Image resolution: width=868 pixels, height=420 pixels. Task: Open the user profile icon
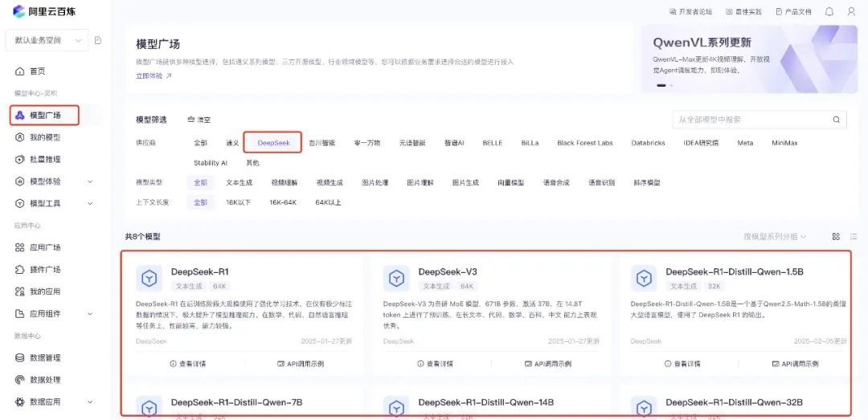pos(851,11)
